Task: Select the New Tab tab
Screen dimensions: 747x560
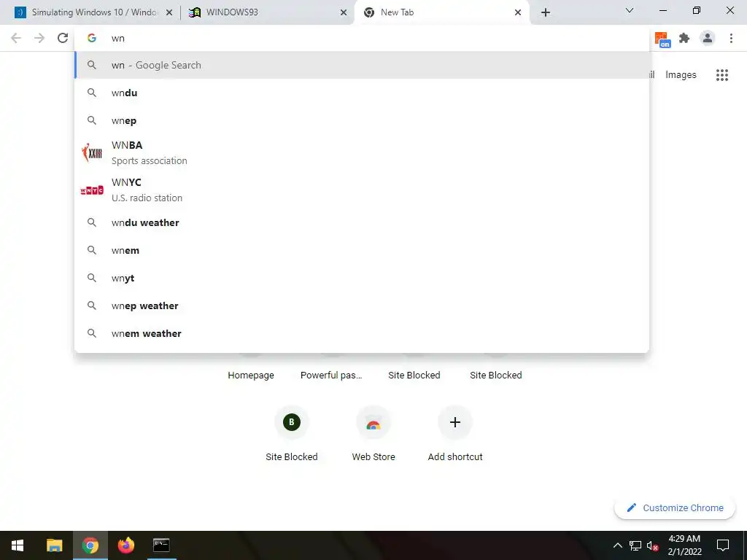Action: pos(441,12)
